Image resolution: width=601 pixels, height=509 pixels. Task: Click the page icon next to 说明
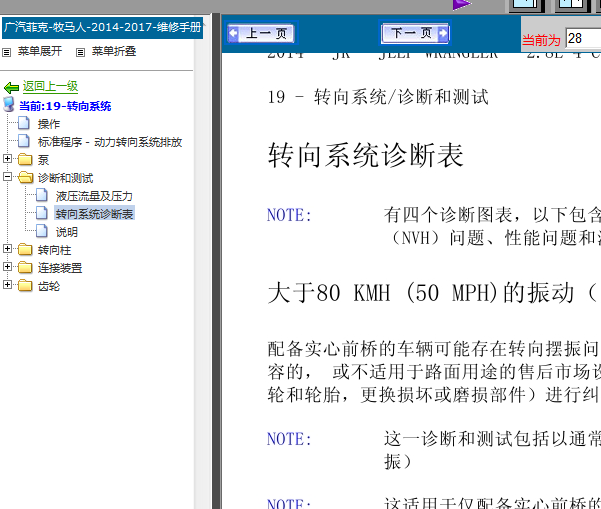pyautogui.click(x=42, y=231)
